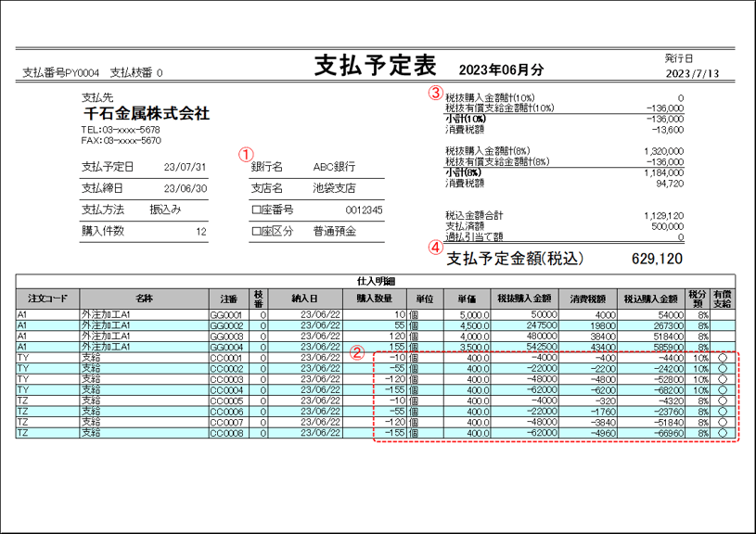756x534 pixels.
Task: Click the bank name ABC銀行
Action: pos(334,167)
